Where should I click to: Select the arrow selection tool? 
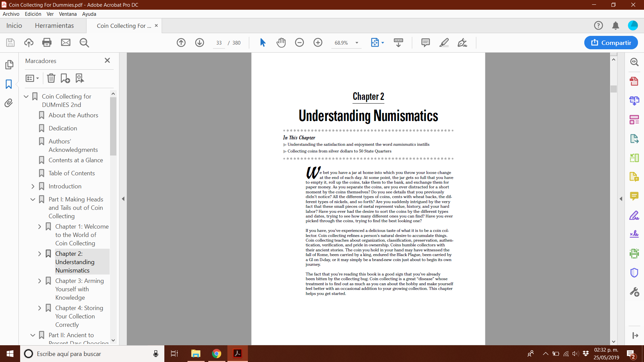(263, 43)
